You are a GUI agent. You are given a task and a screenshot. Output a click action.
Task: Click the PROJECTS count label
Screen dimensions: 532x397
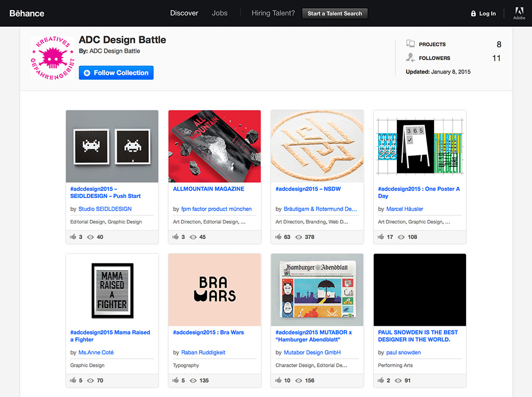click(x=432, y=45)
